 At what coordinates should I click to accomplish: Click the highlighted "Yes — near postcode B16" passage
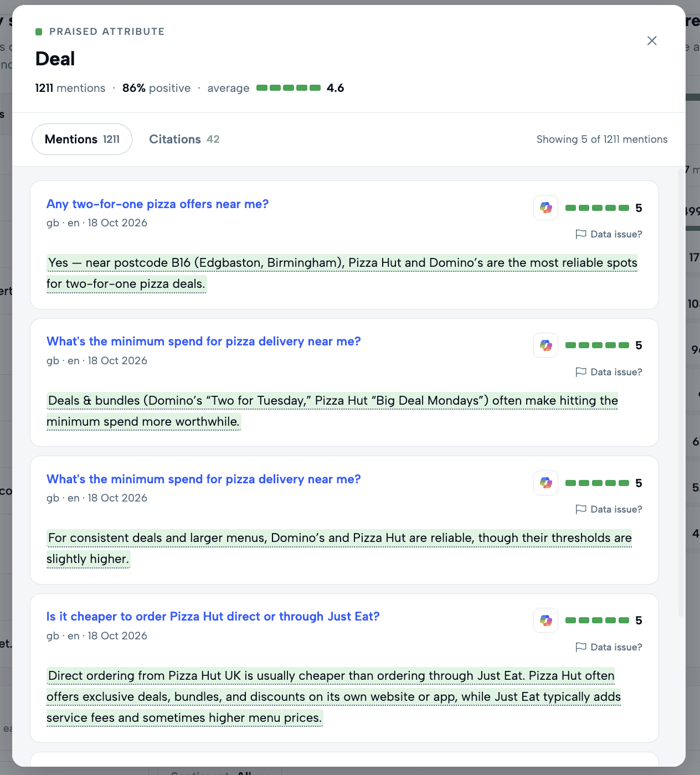(342, 273)
